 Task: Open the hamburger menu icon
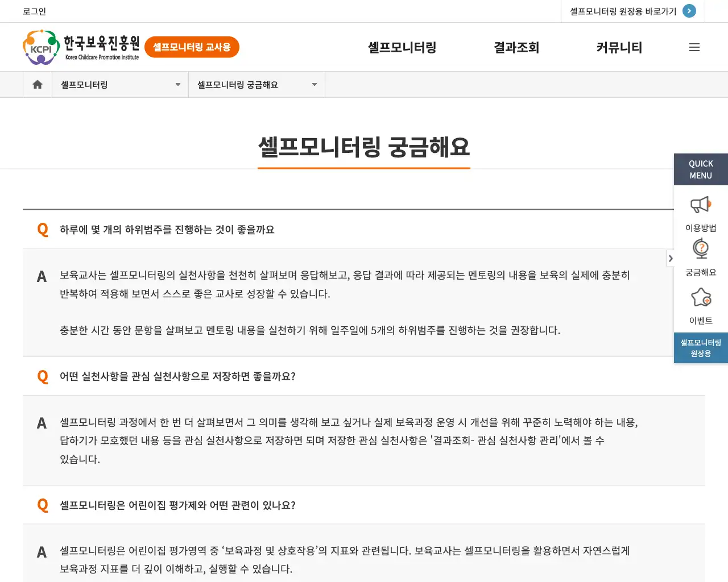coord(694,48)
